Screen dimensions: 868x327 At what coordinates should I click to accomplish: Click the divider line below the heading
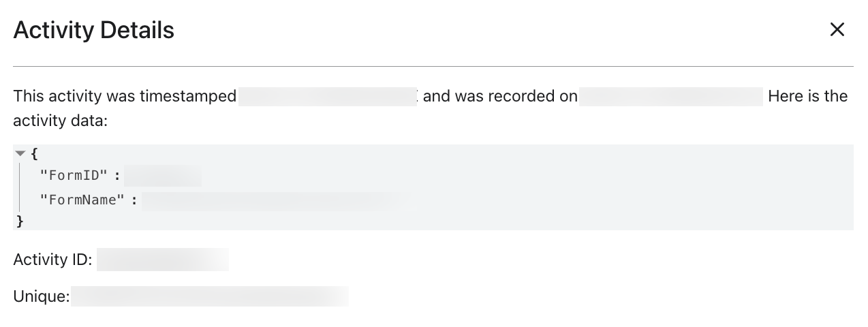pos(433,66)
